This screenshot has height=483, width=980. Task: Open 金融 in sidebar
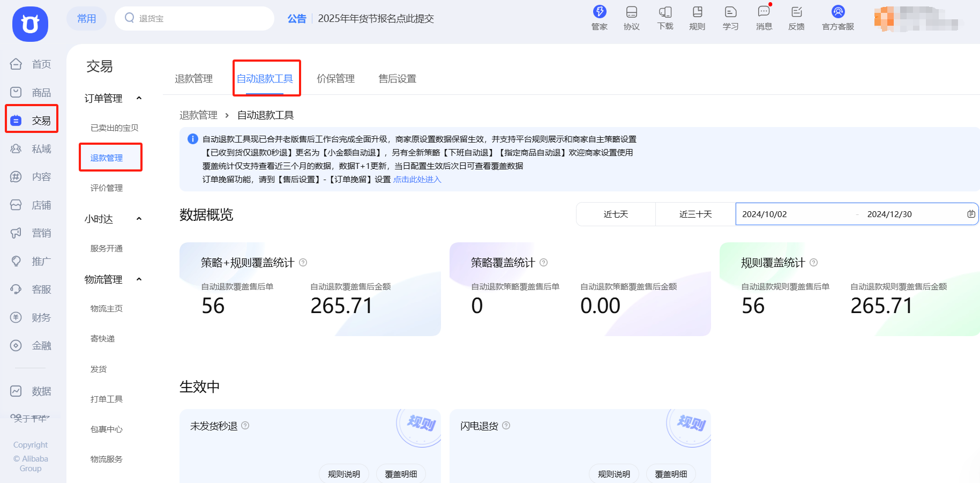pos(31,346)
